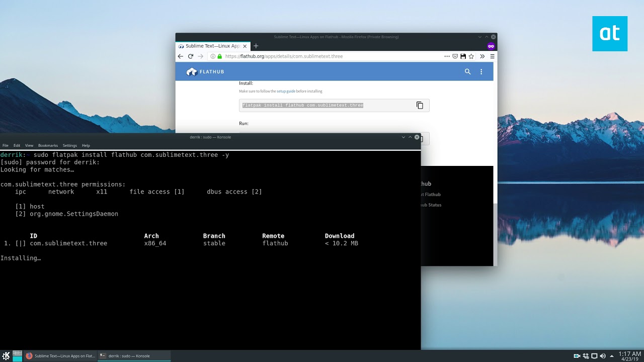Image resolution: width=644 pixels, height=362 pixels.
Task: Copy the flatpak install command
Action: tap(420, 105)
